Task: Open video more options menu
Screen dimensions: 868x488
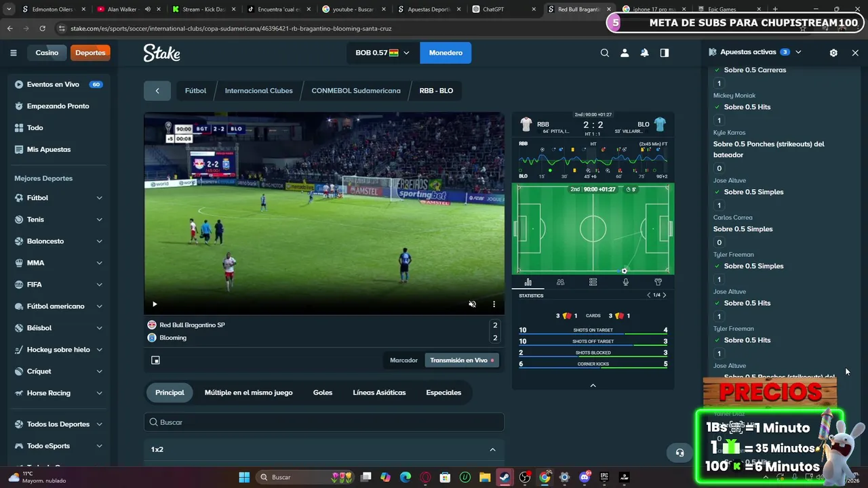Action: [494, 304]
